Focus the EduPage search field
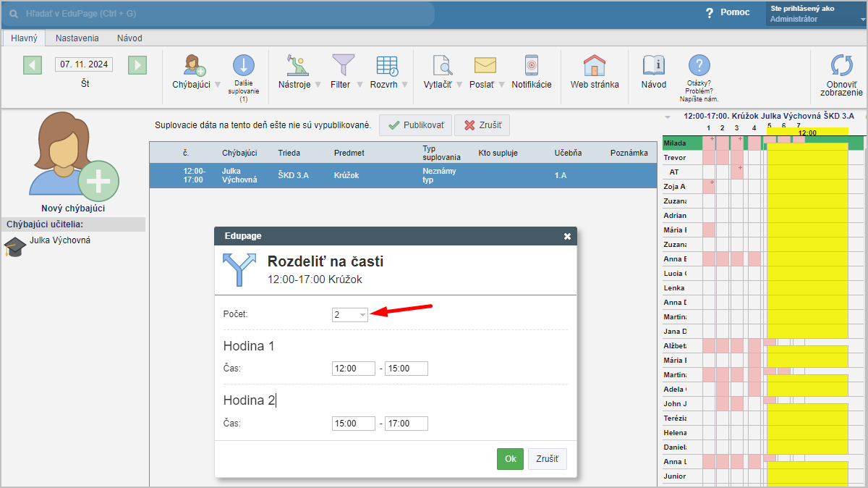868x488 pixels. pos(219,14)
